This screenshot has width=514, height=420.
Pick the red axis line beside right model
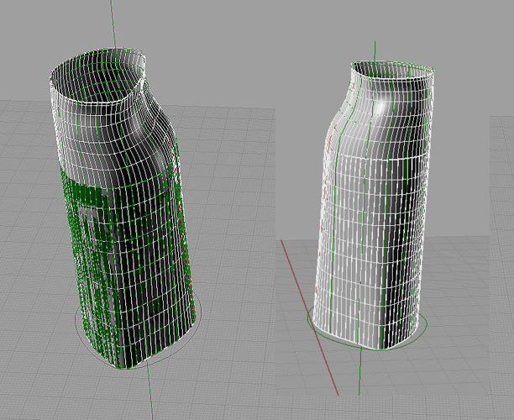(x=309, y=318)
